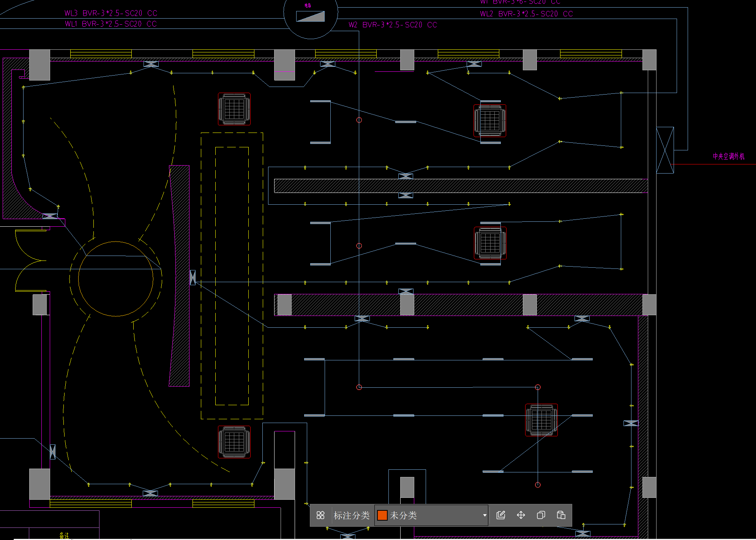Select the 备注 text at bottom left
The width and height of the screenshot is (756, 540).
(x=64, y=535)
